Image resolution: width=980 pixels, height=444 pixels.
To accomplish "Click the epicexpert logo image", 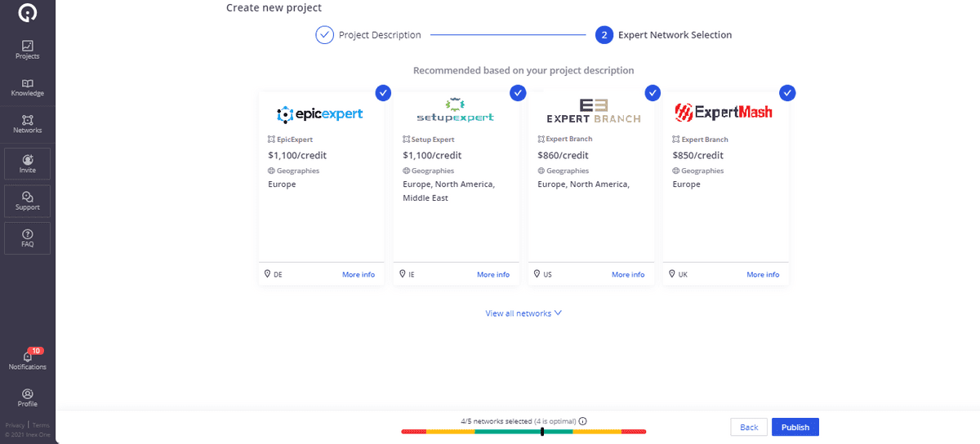I will click(x=320, y=114).
